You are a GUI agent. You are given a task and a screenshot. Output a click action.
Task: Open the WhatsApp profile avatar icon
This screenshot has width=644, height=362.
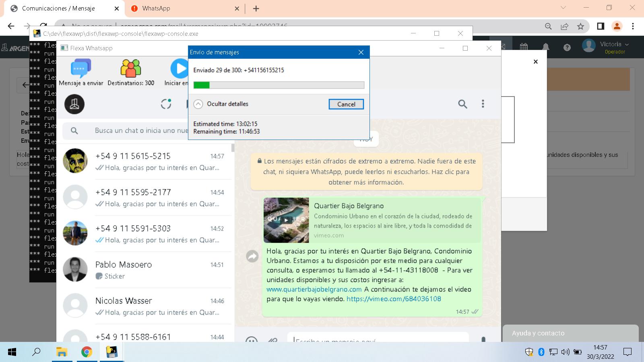tap(74, 104)
